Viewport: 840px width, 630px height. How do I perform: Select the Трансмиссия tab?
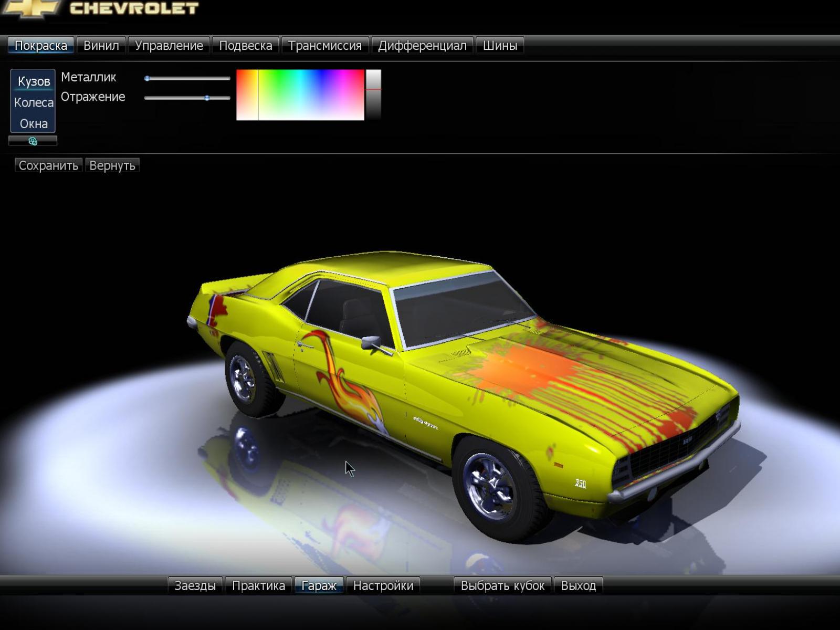pos(324,46)
